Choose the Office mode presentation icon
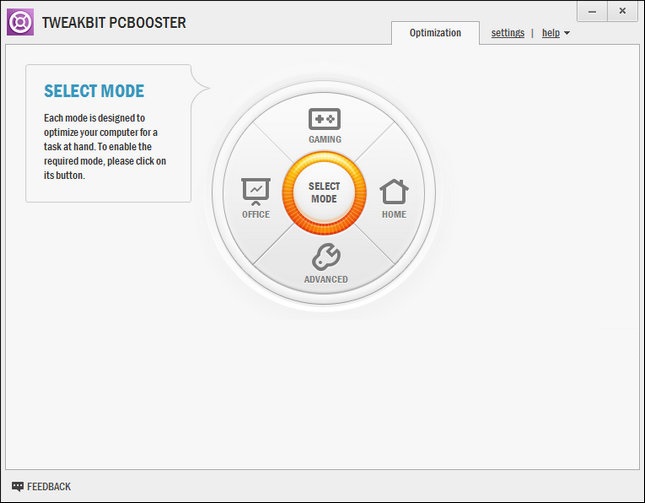The width and height of the screenshot is (645, 503). click(255, 192)
